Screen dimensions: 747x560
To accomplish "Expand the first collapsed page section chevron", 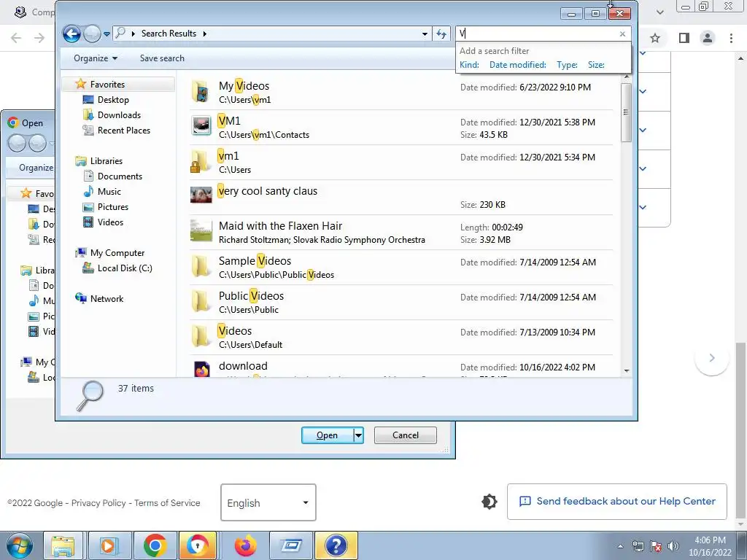I will click(x=643, y=52).
